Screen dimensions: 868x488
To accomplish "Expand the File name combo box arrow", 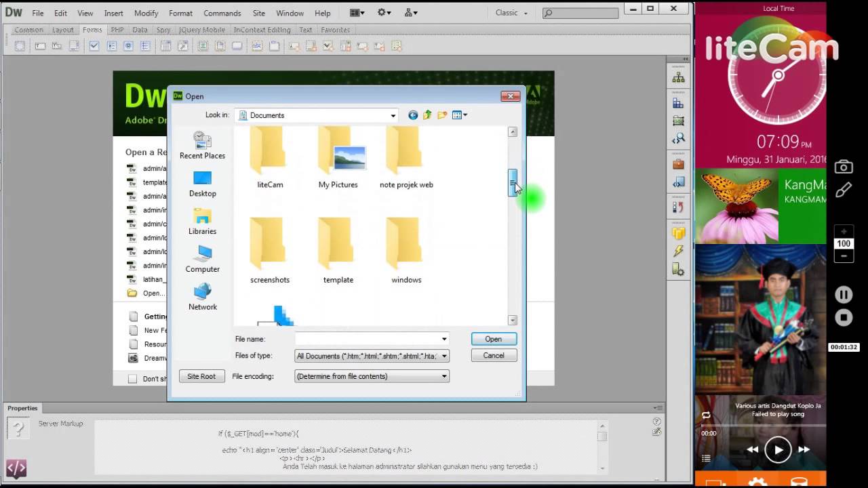I will (x=444, y=339).
